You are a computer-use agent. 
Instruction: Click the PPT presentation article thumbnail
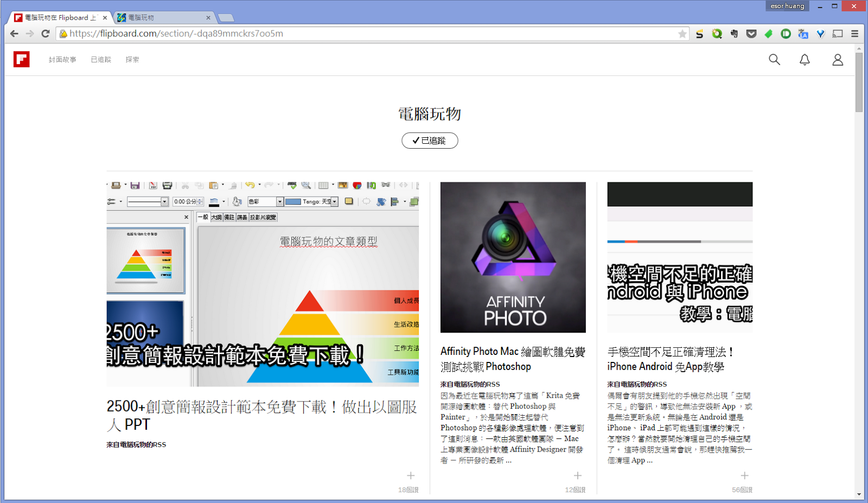[x=263, y=284]
